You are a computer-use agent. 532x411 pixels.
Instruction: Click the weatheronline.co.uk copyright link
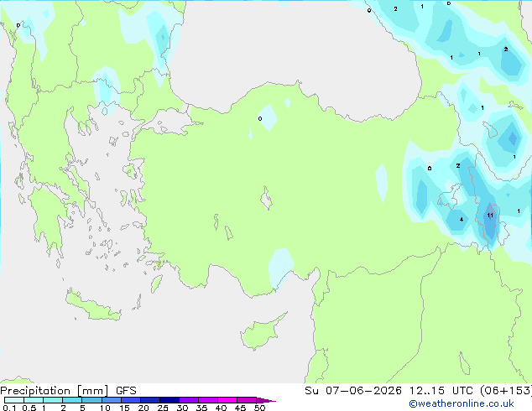tap(462, 403)
